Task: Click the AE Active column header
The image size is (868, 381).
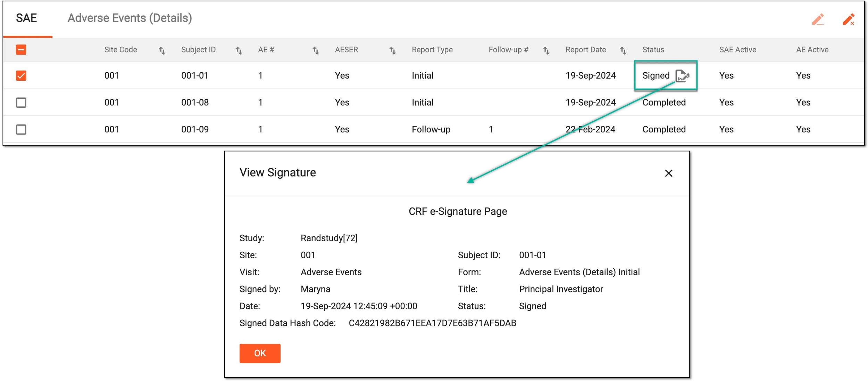Action: tap(812, 50)
